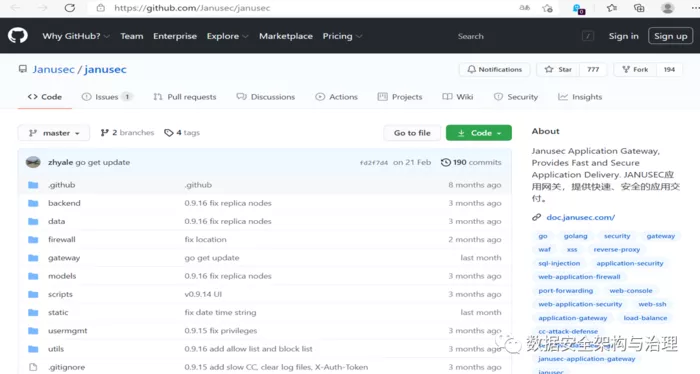Click the Go to file button
The image size is (700, 374).
pos(412,133)
